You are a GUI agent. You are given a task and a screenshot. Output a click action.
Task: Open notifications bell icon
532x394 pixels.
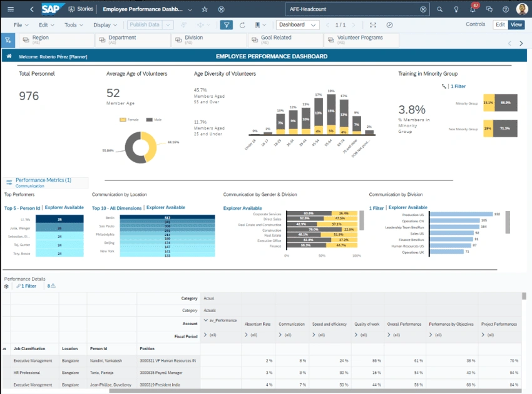click(473, 9)
